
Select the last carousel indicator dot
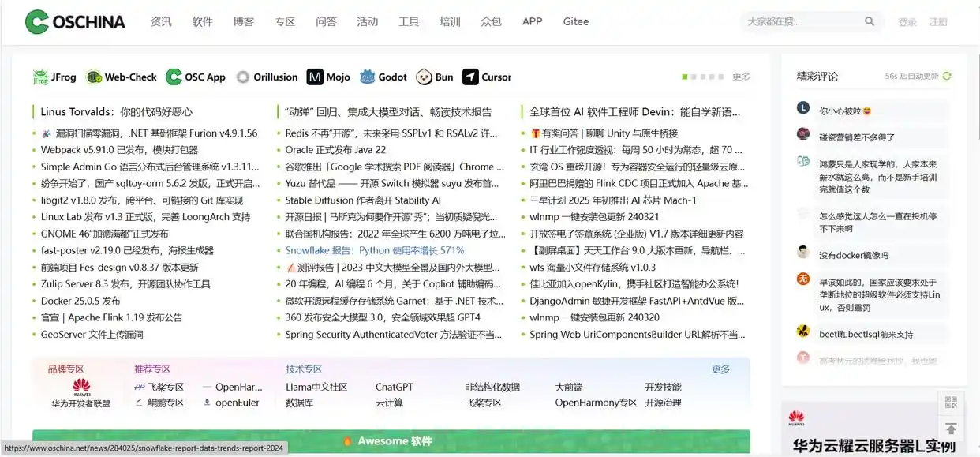coord(720,77)
